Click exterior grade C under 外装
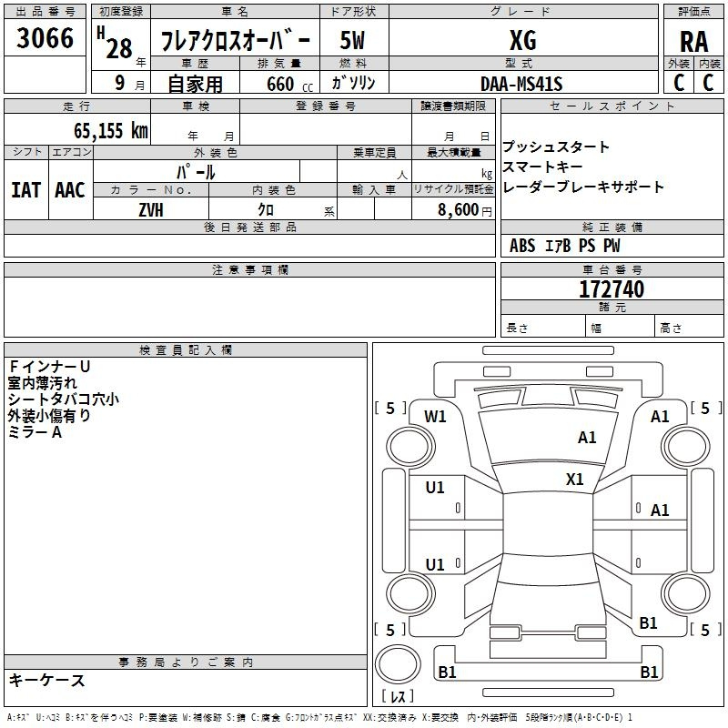The width and height of the screenshot is (728, 728). click(x=678, y=83)
